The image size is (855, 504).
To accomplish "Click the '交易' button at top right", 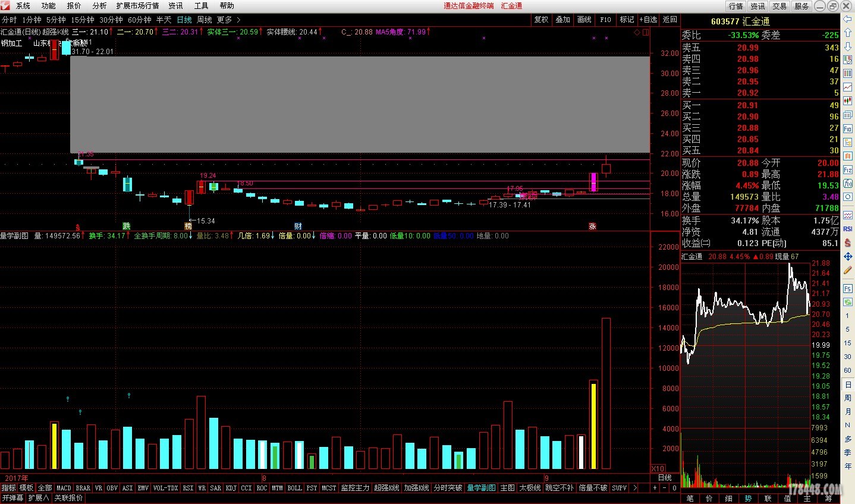I will (779, 6).
